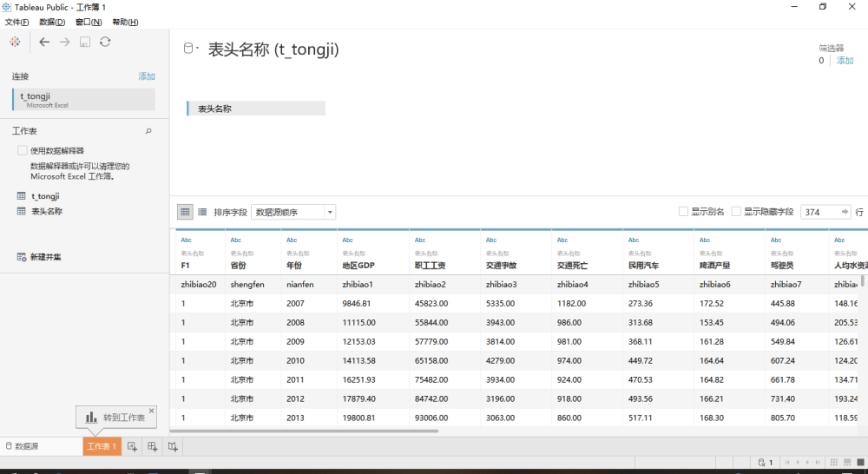Add a connection via 添加 link
868x474 pixels.
[147, 76]
